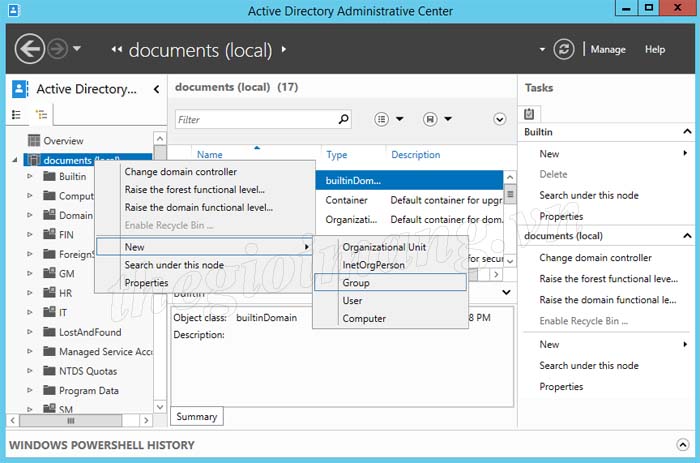
Task: Collapse the Active Directory navigation pane
Action: click(x=157, y=89)
